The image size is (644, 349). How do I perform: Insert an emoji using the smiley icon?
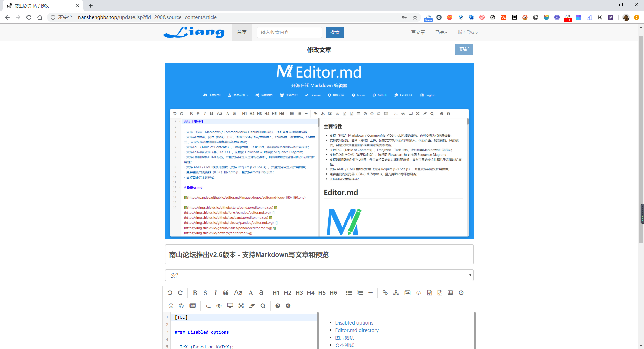(x=171, y=306)
